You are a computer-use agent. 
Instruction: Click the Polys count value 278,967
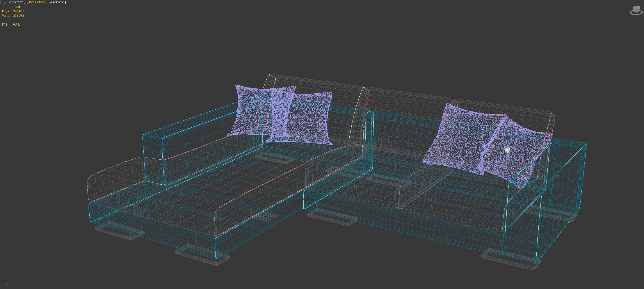[19, 11]
